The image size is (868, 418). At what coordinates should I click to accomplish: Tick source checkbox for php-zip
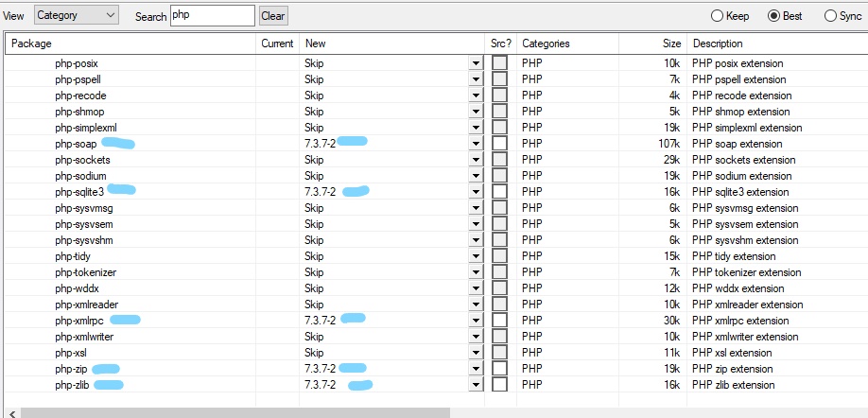[499, 368]
